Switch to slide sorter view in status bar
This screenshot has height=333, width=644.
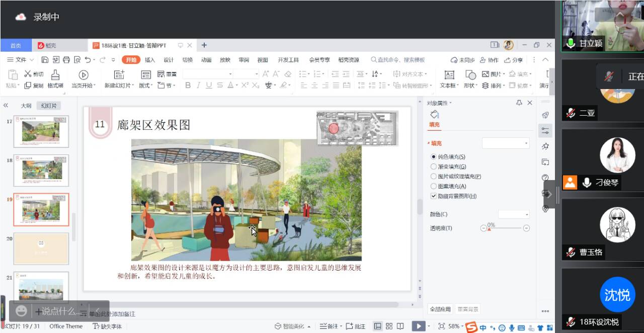tap(389, 326)
